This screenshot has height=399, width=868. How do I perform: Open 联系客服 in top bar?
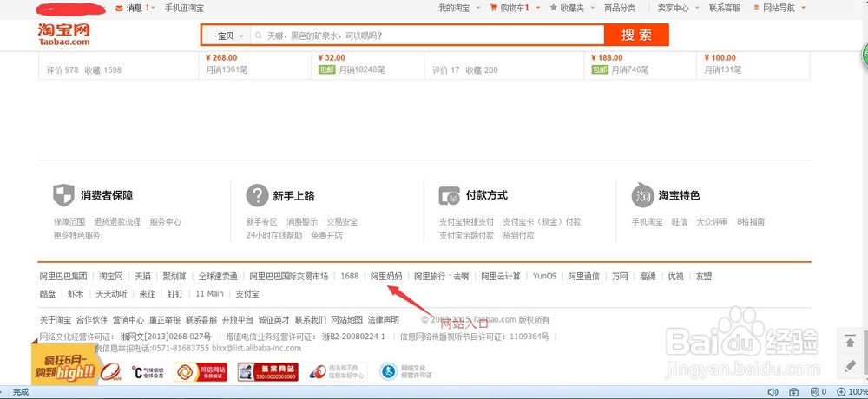point(725,8)
